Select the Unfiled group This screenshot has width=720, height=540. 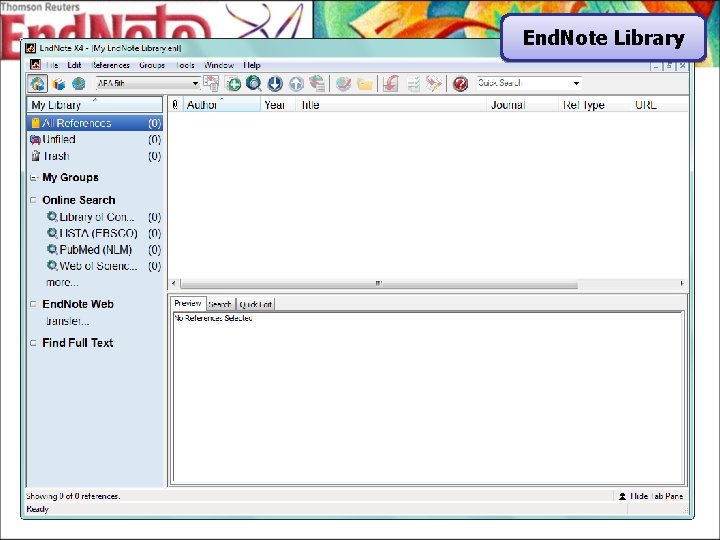95,139
